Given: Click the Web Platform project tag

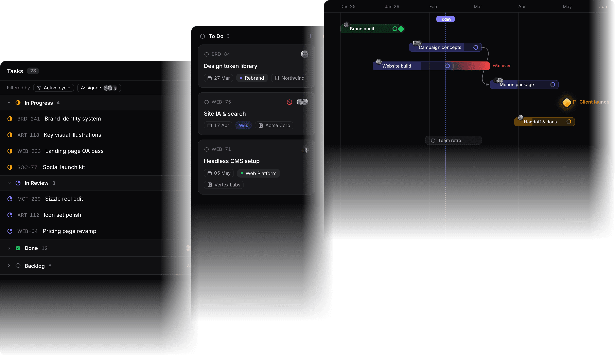Looking at the screenshot, I should click(258, 173).
